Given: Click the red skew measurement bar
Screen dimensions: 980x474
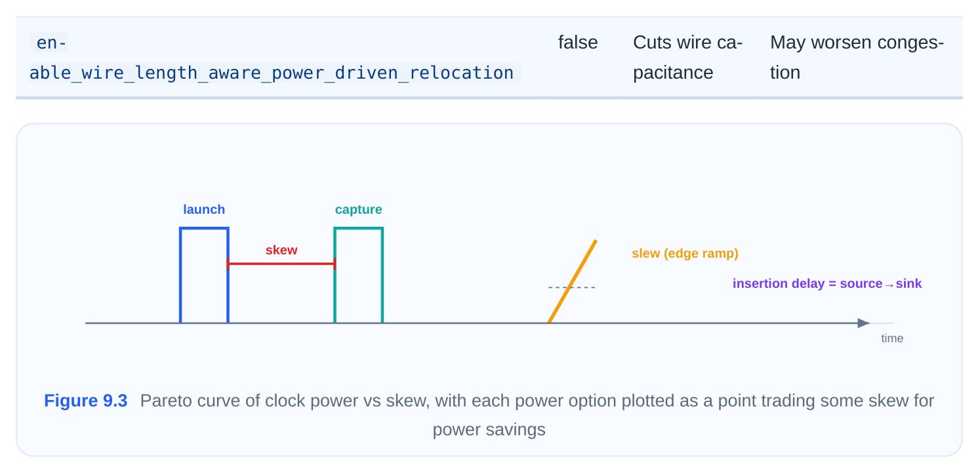Looking at the screenshot, I should 281,264.
